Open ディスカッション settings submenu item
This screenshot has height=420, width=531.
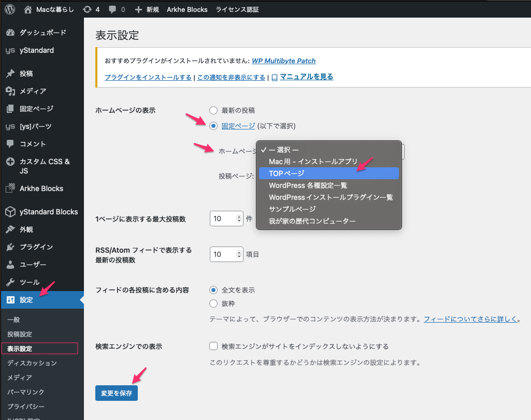tap(32, 363)
